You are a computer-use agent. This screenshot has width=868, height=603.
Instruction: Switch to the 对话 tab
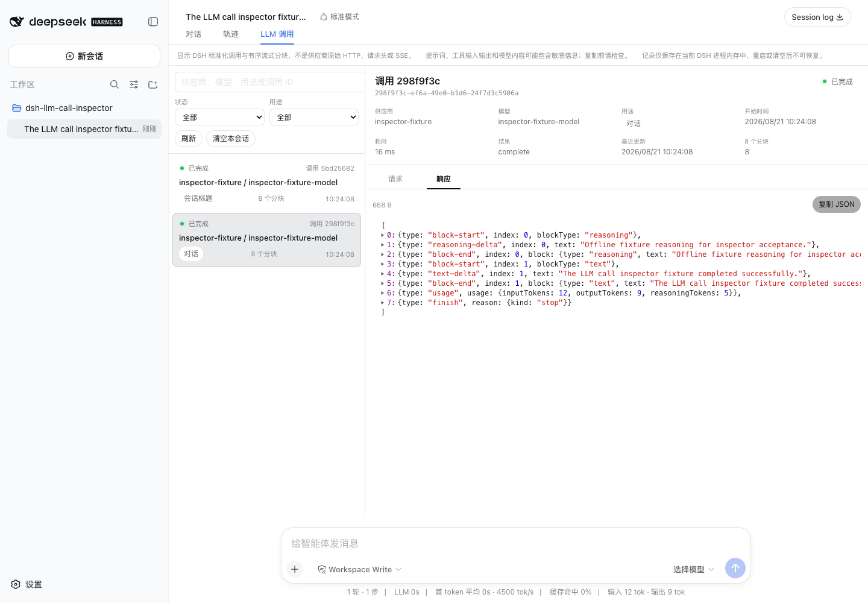[x=193, y=34]
